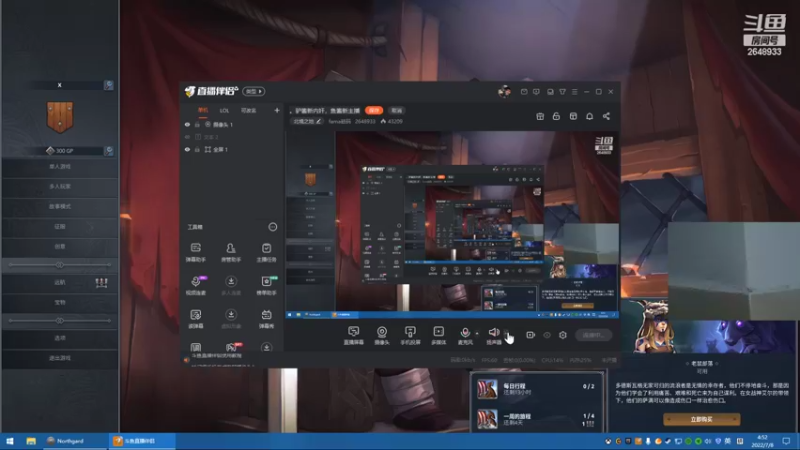Toggle the lock on 全屏 1 source
This screenshot has width=800, height=450.
click(x=197, y=149)
